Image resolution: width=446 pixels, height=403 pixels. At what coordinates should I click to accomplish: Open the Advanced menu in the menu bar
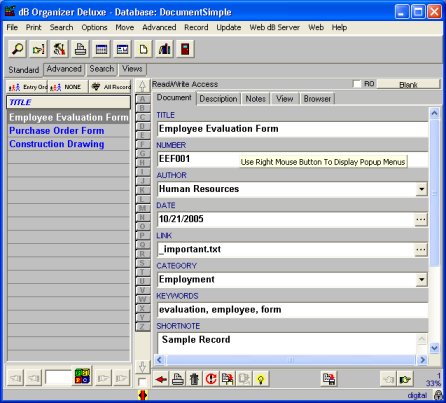point(159,27)
